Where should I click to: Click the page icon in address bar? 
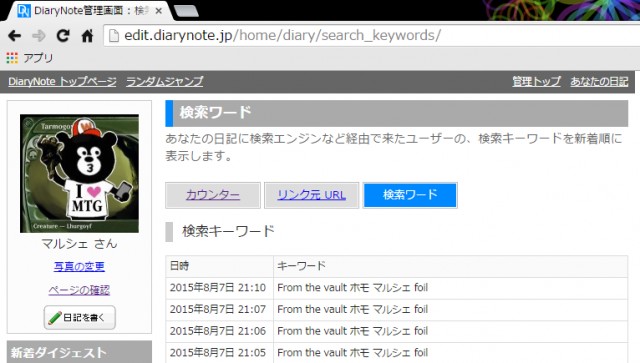[x=114, y=36]
